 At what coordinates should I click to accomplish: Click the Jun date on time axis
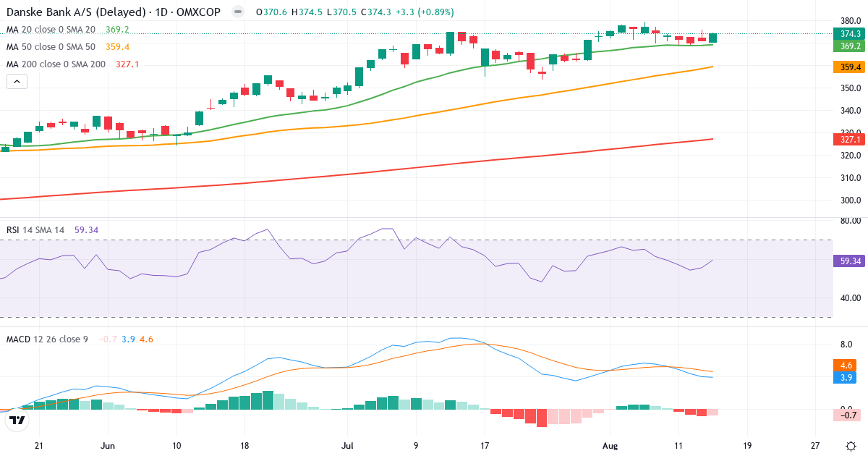point(108,446)
